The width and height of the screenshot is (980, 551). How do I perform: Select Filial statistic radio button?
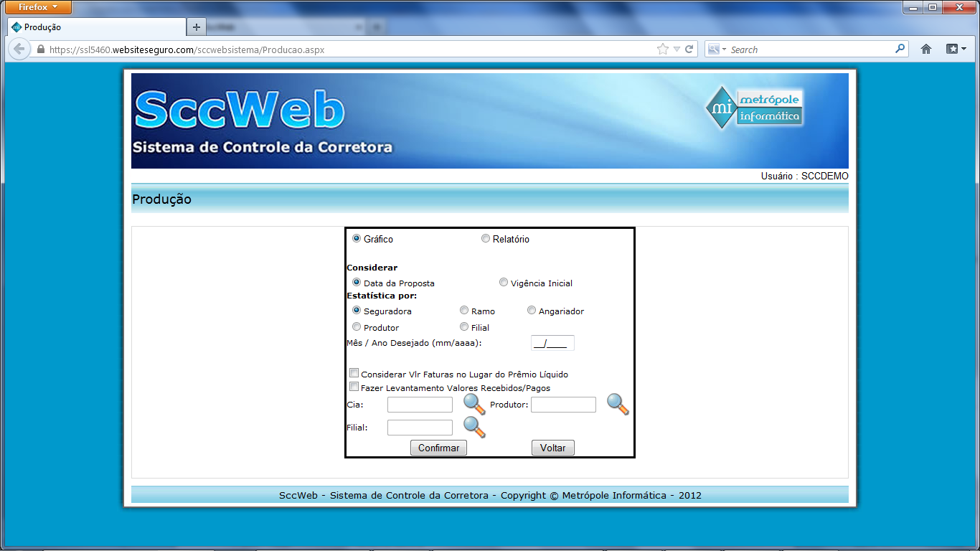coord(464,327)
